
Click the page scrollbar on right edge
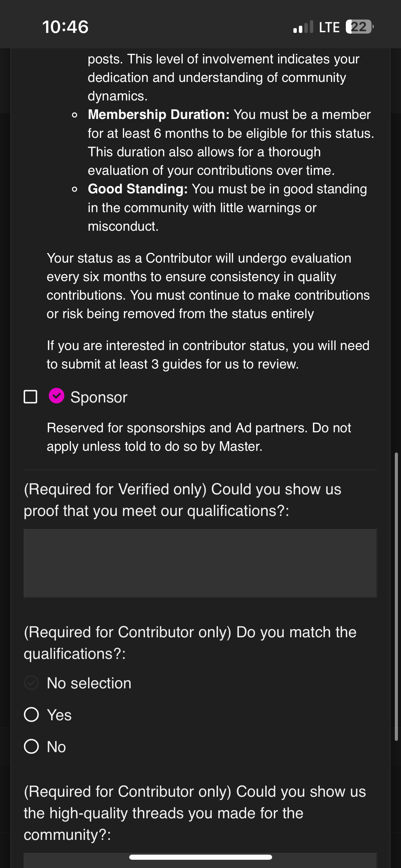pyautogui.click(x=396, y=596)
